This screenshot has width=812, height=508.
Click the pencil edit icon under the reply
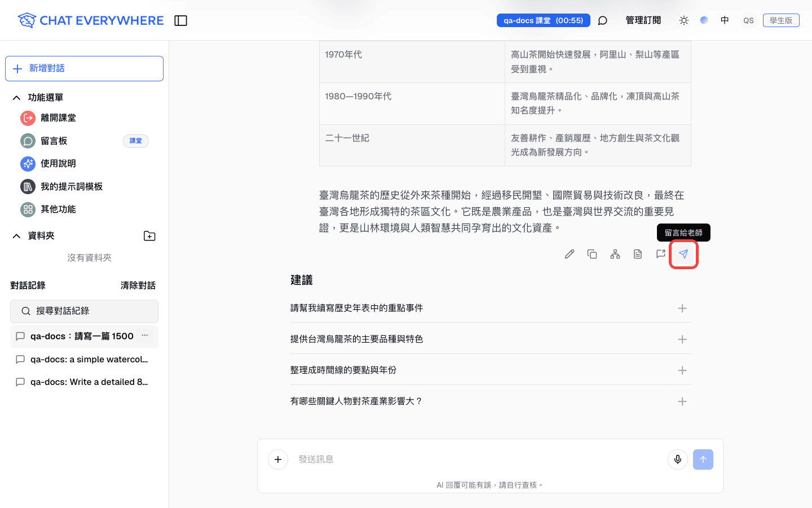570,254
